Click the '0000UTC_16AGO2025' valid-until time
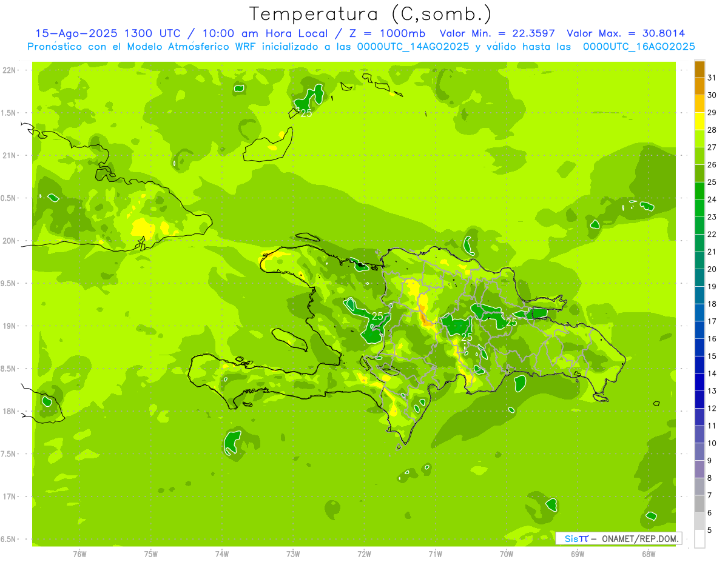Image resolution: width=728 pixels, height=562 pixels. [639, 47]
